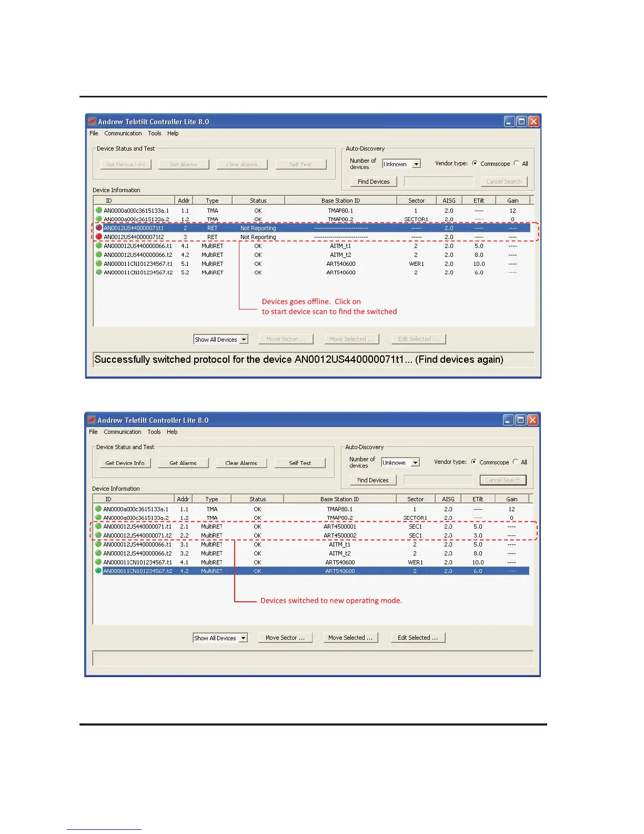The height and width of the screenshot is (834, 644).
Task: Click search progress field beside Find Devices, upper window
Action: coord(439,182)
